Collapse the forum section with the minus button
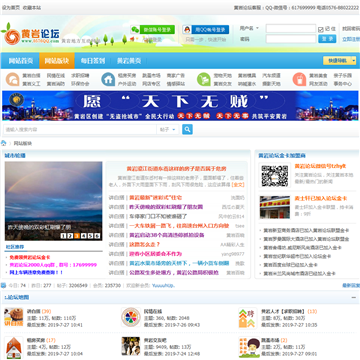Screen dimensions: 360x360 tap(354, 297)
